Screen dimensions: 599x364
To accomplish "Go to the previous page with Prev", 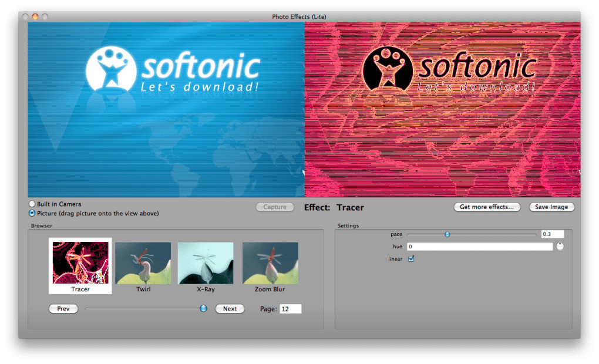I will tap(63, 309).
